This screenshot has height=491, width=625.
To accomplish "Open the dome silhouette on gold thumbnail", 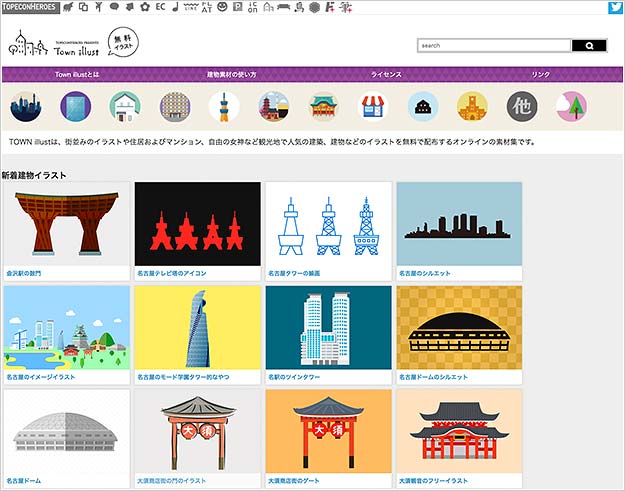I will click(459, 328).
